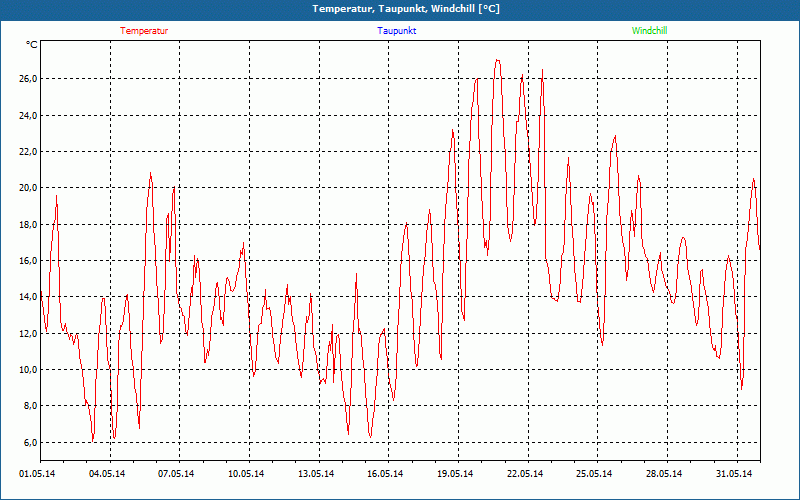Click the °C unit label on axis

click(x=31, y=45)
